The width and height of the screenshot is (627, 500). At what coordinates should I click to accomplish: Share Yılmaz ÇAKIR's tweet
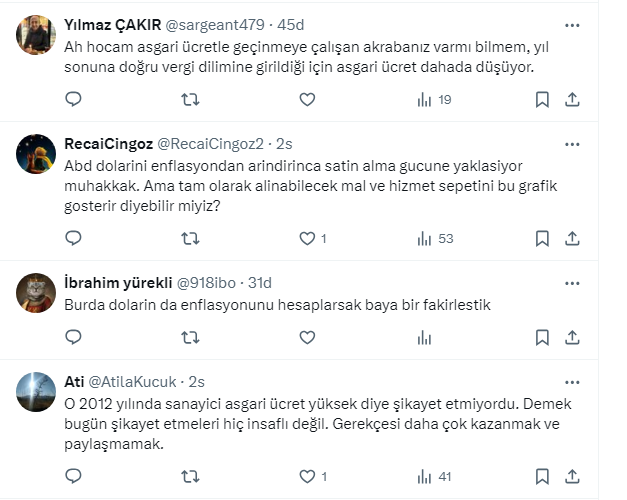point(573,99)
